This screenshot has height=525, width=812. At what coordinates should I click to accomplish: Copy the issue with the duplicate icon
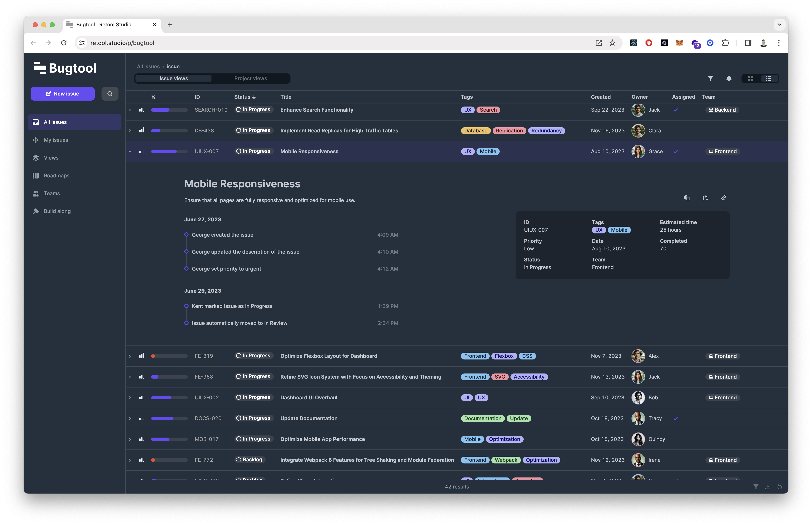[687, 198]
